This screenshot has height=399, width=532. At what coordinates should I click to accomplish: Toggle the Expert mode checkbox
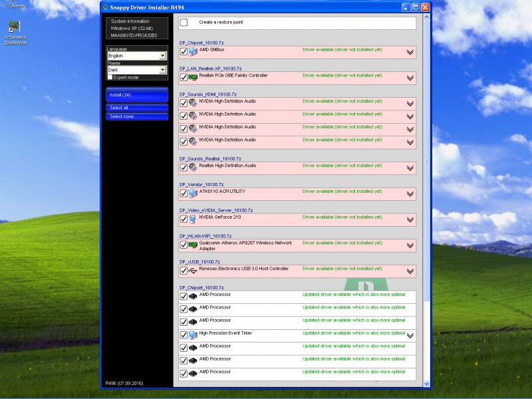point(110,77)
